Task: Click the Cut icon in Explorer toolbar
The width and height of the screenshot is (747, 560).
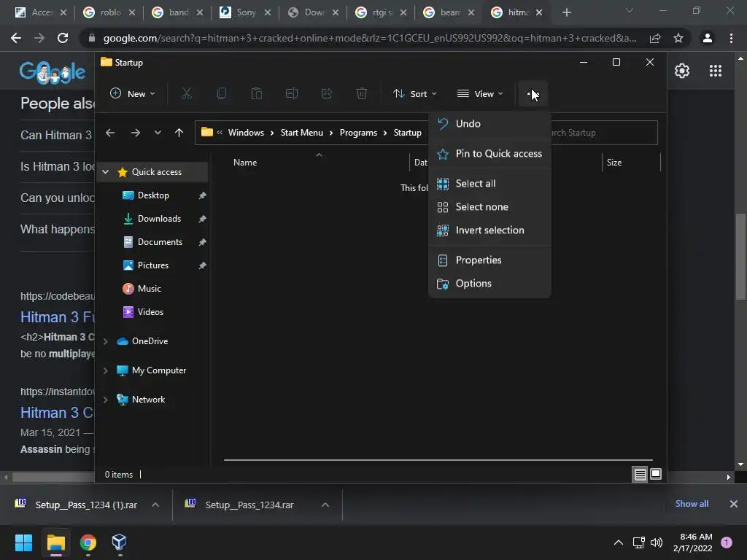Action: pos(186,94)
